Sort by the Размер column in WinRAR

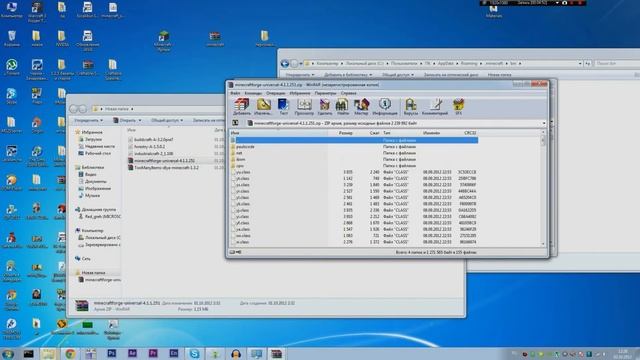point(345,133)
